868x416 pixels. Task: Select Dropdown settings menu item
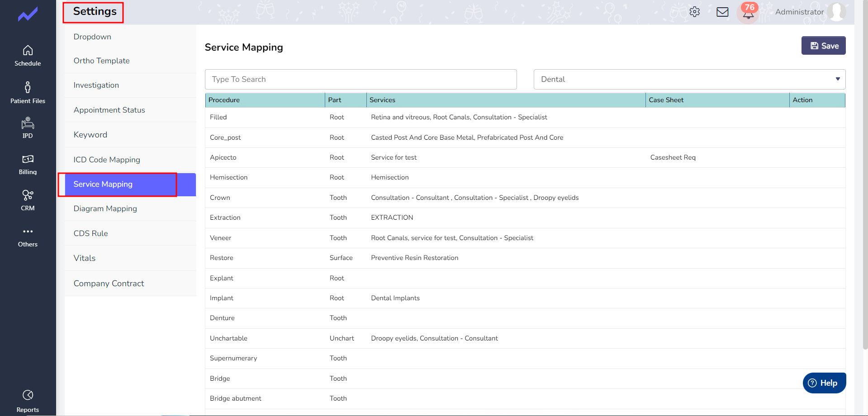pos(130,37)
